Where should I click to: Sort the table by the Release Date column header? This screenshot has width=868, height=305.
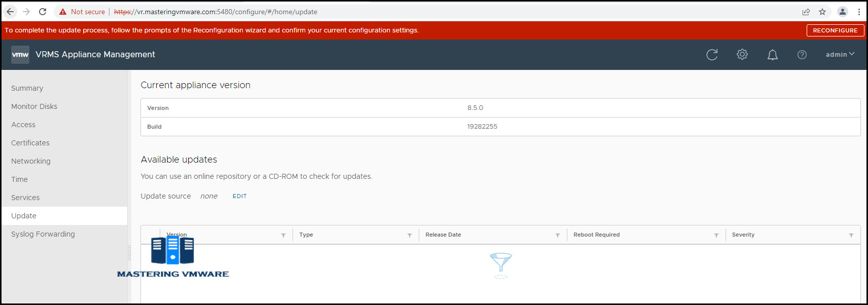coord(443,235)
